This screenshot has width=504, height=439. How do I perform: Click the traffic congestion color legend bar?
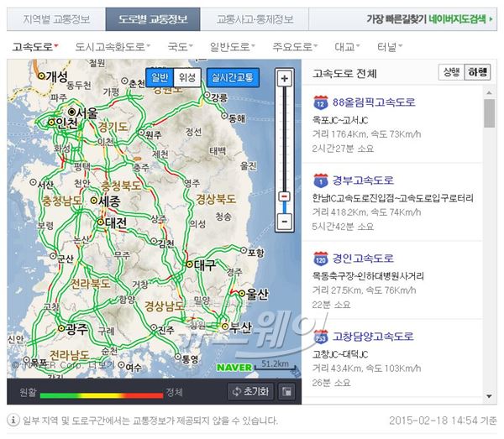(x=102, y=395)
